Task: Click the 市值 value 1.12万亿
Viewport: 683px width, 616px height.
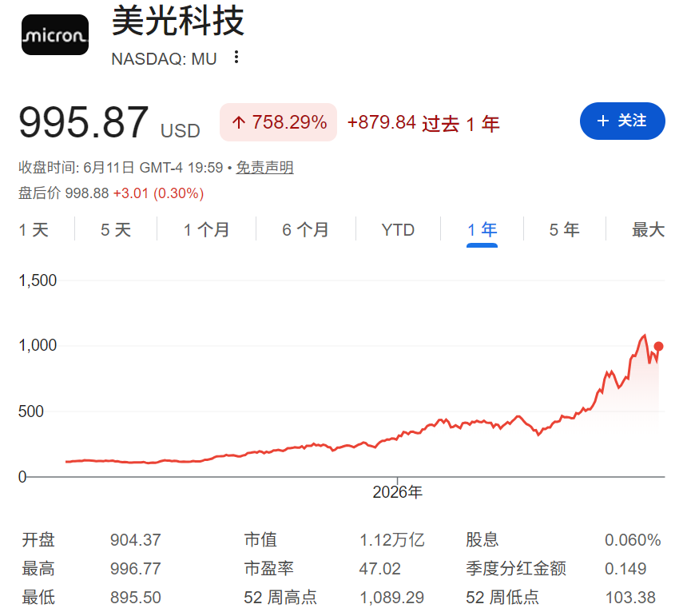Action: click(x=391, y=540)
